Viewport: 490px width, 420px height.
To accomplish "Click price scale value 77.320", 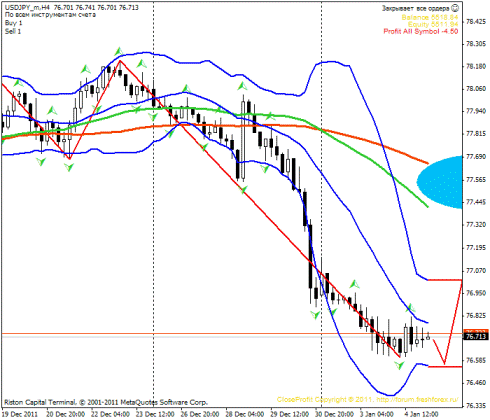I will click(476, 225).
